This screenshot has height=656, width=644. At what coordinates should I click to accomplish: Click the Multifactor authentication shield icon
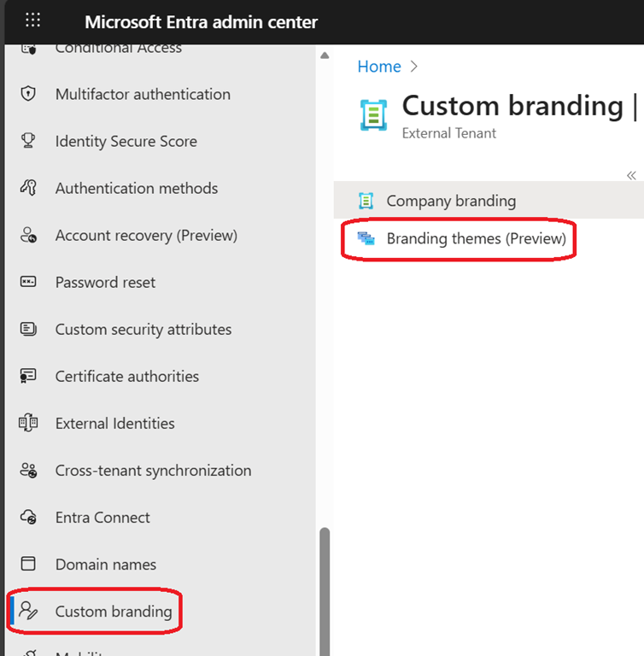coord(28,94)
